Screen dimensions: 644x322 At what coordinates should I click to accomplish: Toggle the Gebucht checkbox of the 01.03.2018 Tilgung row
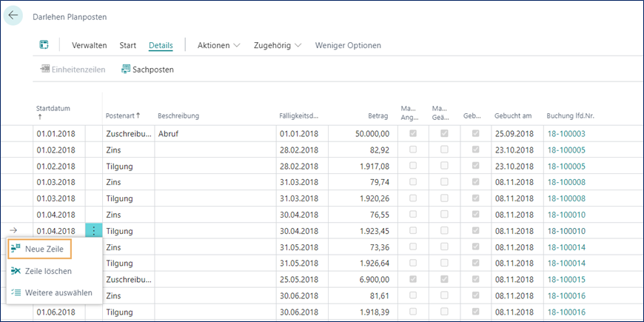click(476, 199)
